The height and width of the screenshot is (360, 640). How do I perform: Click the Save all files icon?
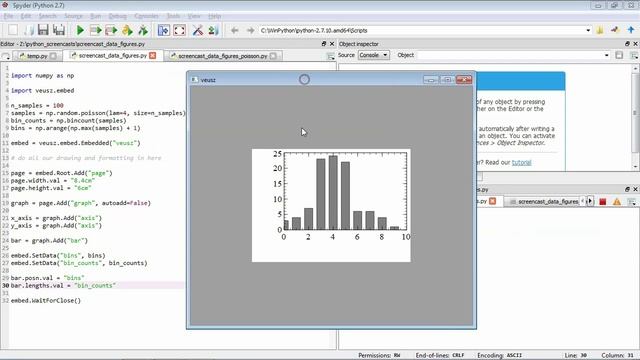[x=59, y=30]
